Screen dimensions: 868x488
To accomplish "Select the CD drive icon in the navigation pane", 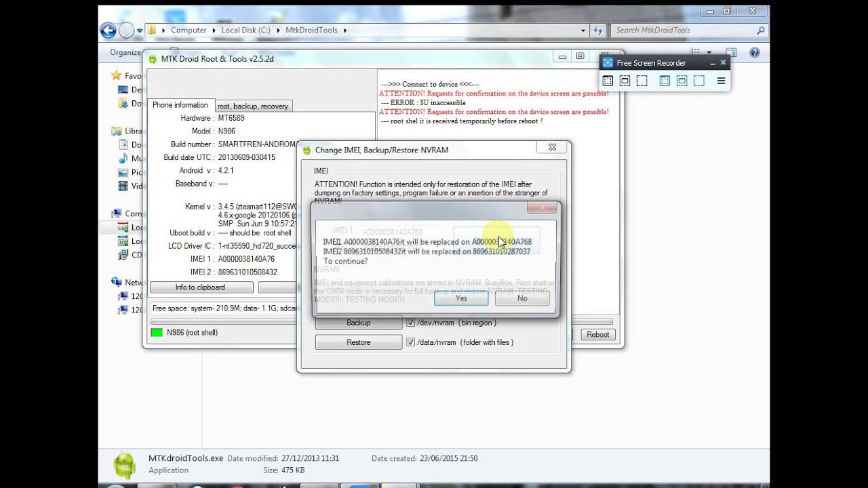I will tap(123, 255).
